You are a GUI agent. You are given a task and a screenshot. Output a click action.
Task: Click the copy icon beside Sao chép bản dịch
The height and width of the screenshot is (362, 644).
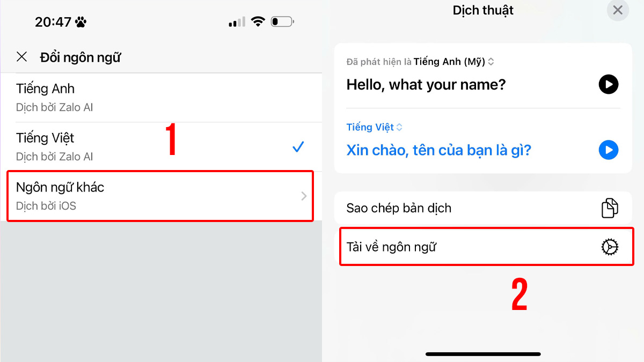610,208
